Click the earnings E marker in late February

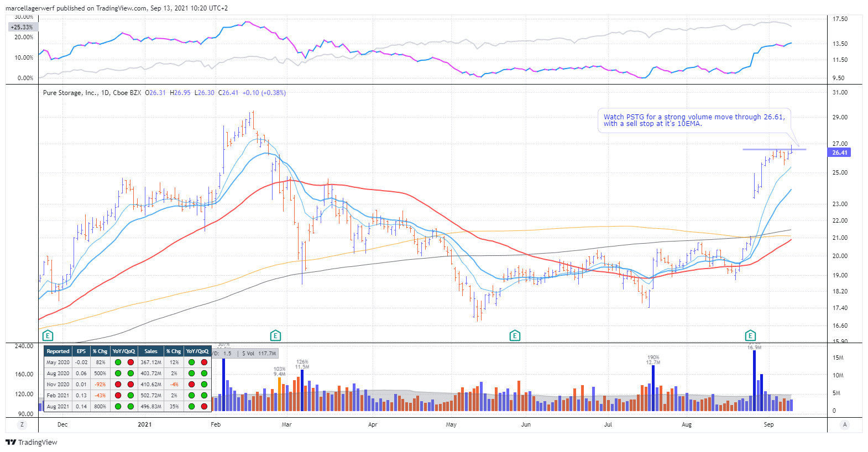(275, 335)
